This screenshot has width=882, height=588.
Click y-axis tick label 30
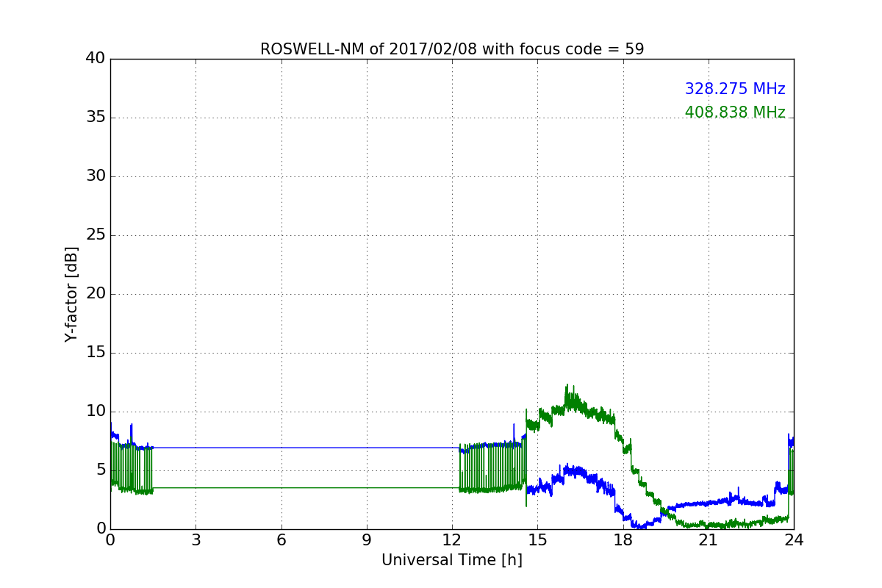[95, 176]
